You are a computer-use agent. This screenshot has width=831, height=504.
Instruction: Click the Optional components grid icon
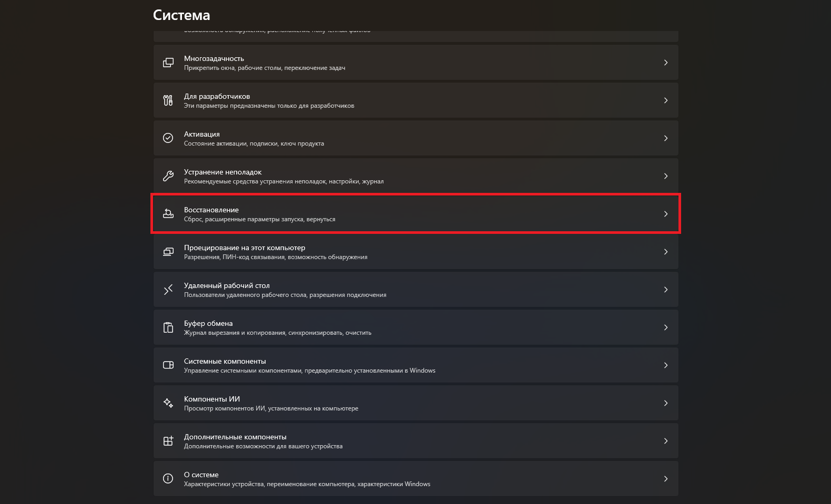168,441
